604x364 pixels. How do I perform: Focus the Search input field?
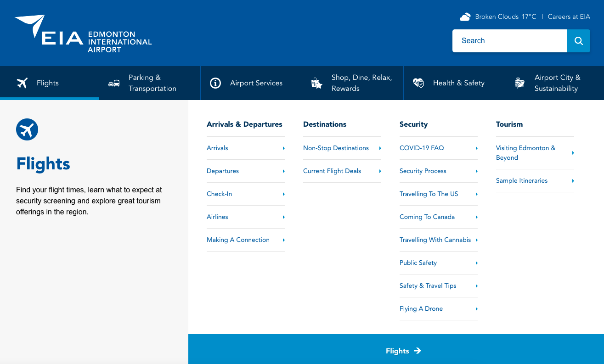(510, 41)
